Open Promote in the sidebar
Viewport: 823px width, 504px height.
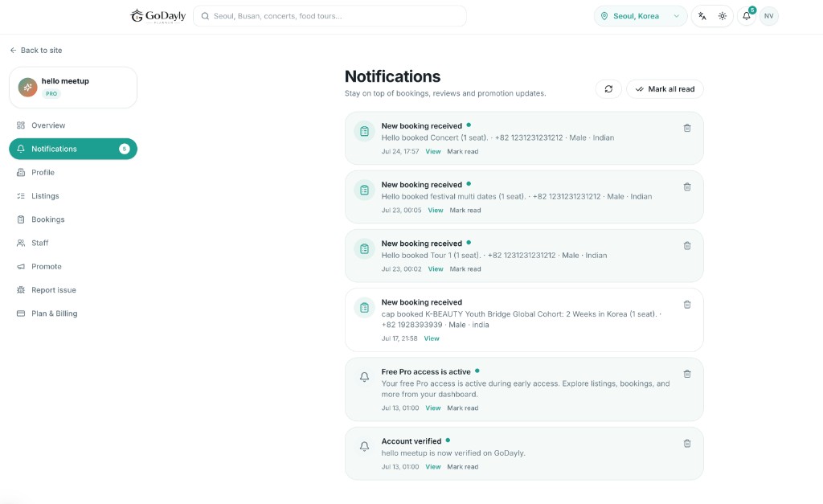coord(73,267)
